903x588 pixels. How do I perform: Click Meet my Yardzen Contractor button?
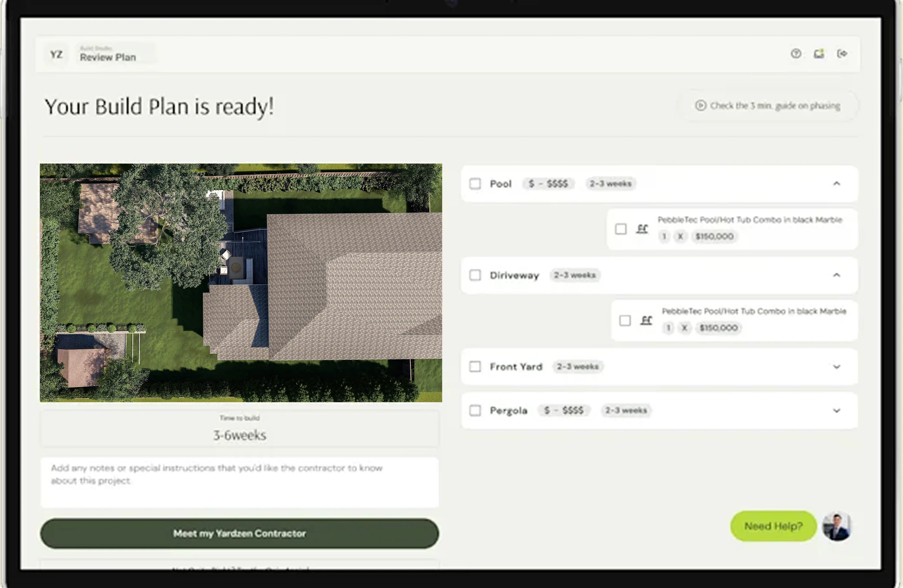tap(239, 533)
